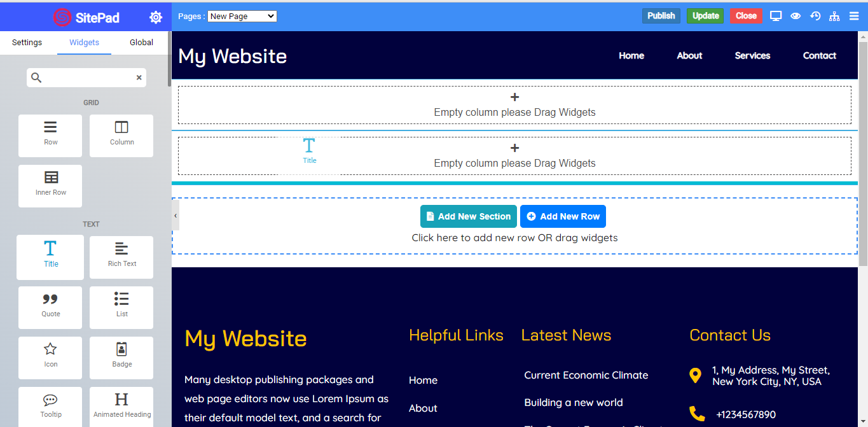This screenshot has width=868, height=427.
Task: Select the Animated Heading widget
Action: (x=121, y=407)
